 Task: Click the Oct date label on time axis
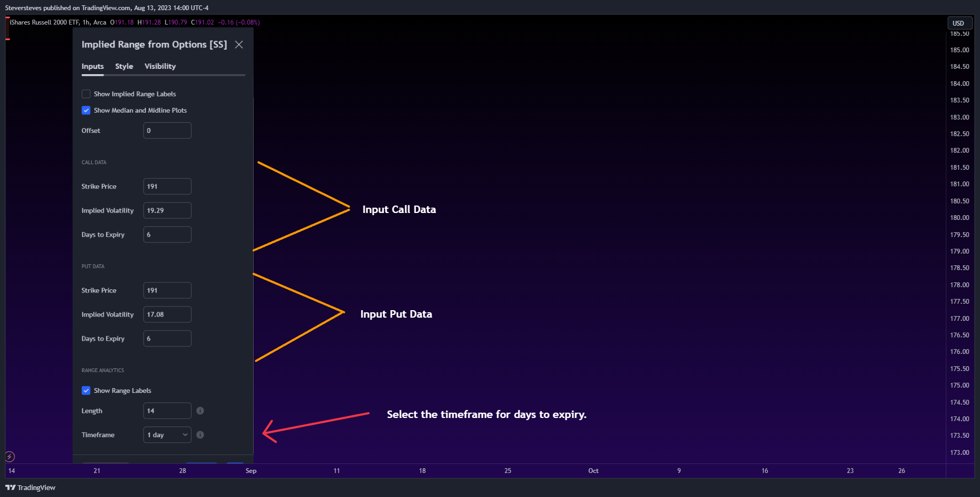593,471
